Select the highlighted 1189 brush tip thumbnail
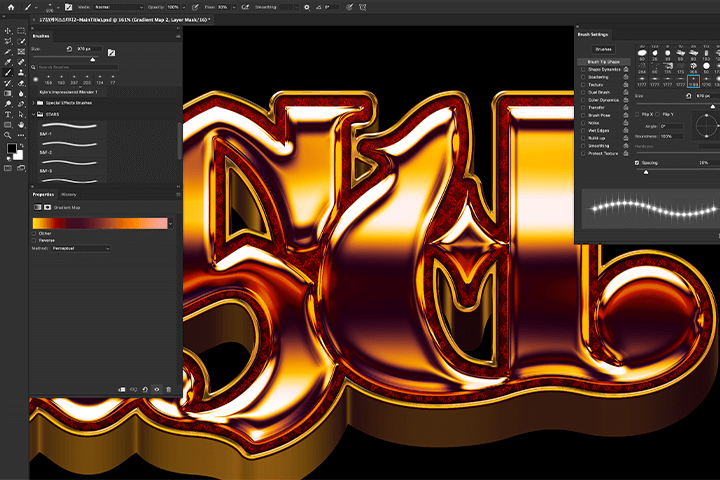 (x=693, y=81)
